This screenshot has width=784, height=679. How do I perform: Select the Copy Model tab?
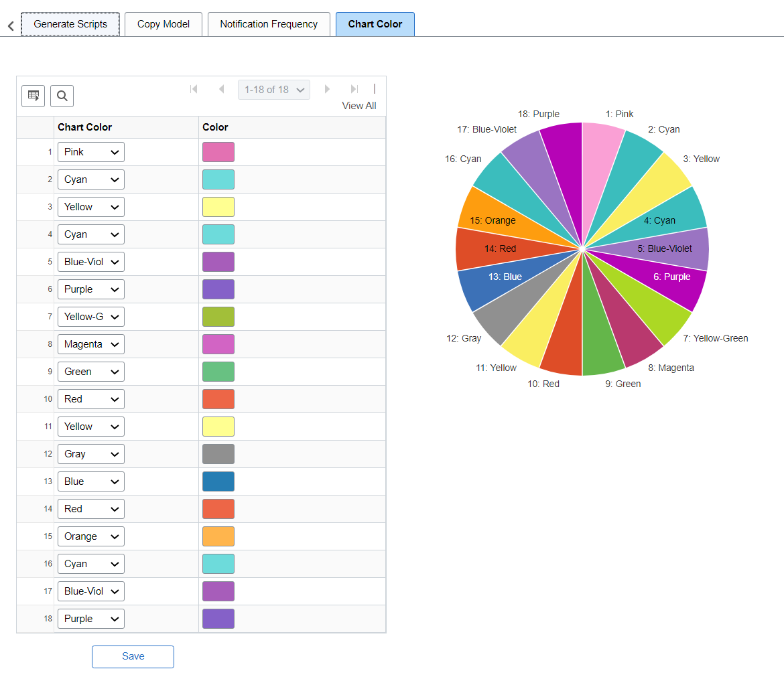point(164,24)
